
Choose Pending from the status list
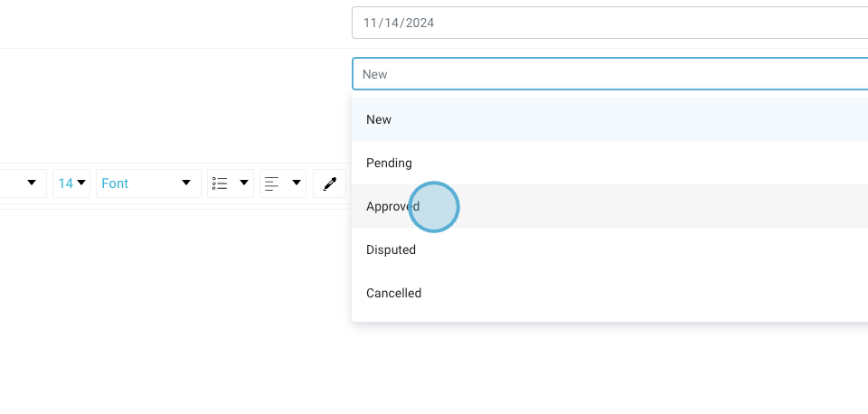point(389,163)
